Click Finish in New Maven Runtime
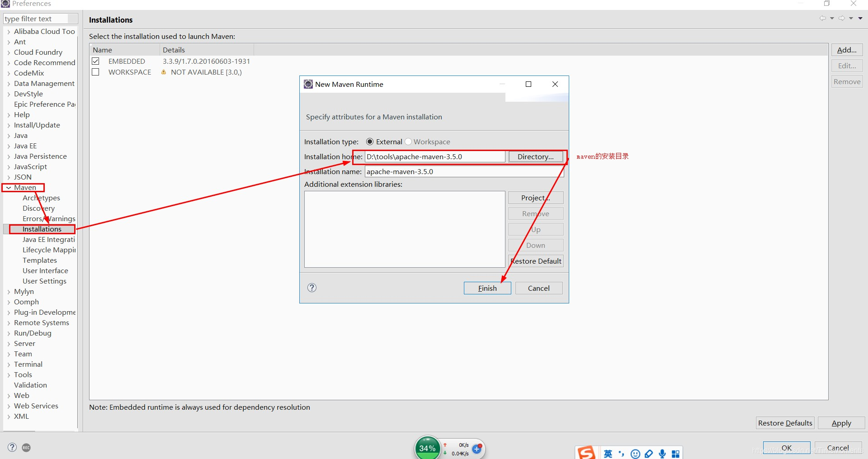Viewport: 868px width, 459px height. tap(487, 288)
